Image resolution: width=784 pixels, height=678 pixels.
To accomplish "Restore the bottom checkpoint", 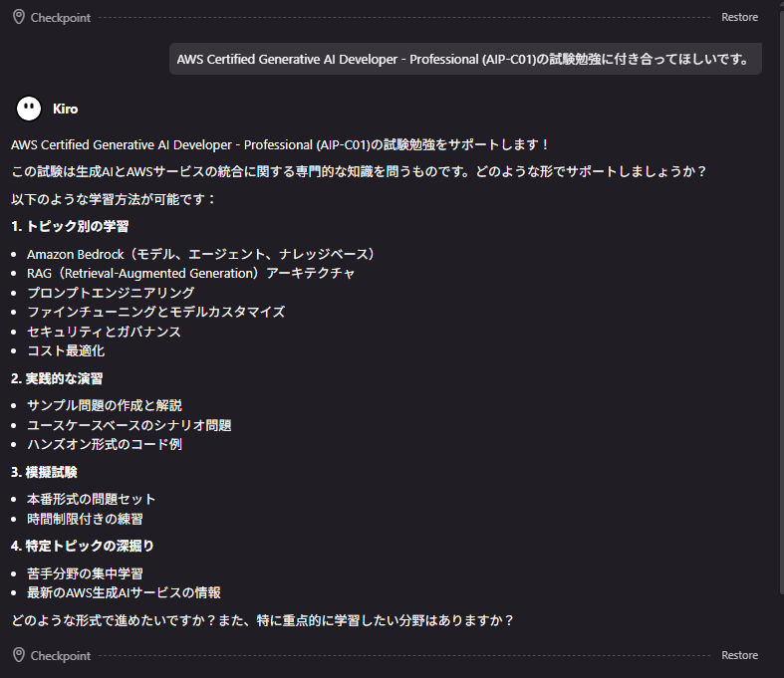I will (x=739, y=655).
